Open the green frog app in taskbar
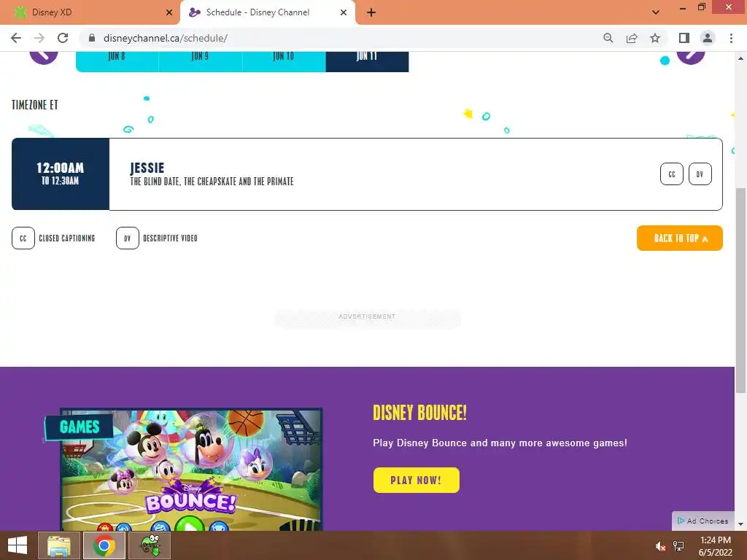The width and height of the screenshot is (747, 560). (150, 545)
